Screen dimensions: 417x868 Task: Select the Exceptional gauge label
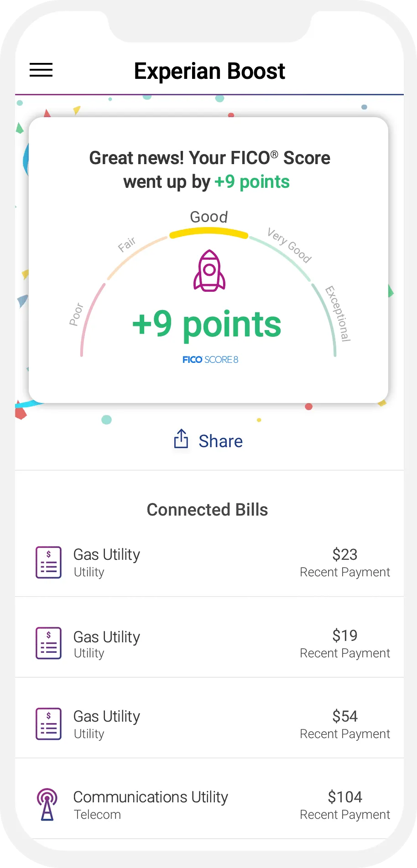click(x=338, y=314)
